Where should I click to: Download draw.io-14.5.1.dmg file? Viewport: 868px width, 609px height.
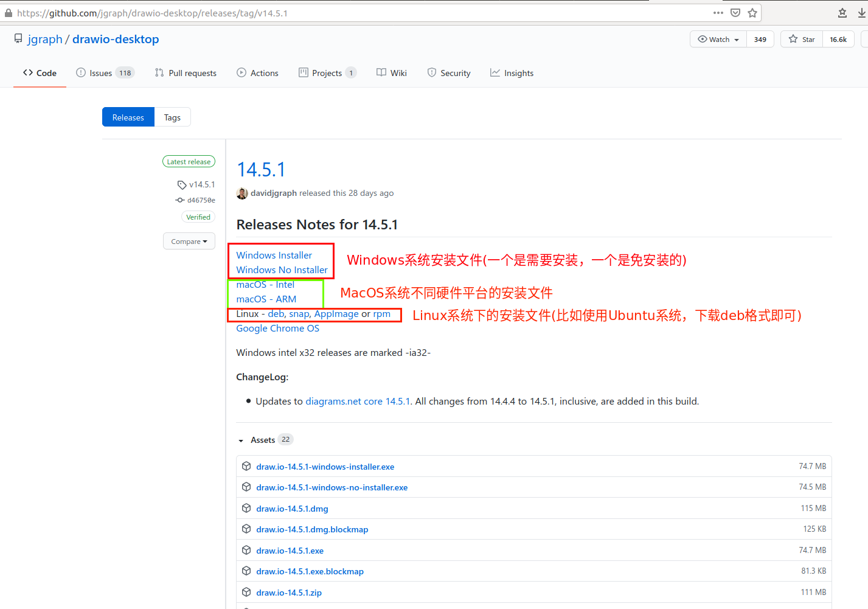[293, 509]
